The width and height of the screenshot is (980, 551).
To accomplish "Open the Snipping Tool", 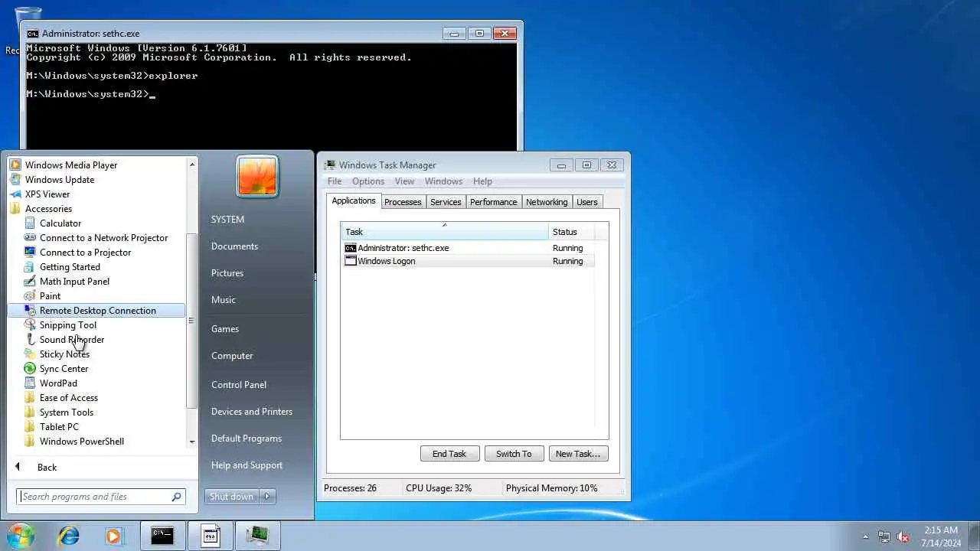I will pyautogui.click(x=68, y=324).
